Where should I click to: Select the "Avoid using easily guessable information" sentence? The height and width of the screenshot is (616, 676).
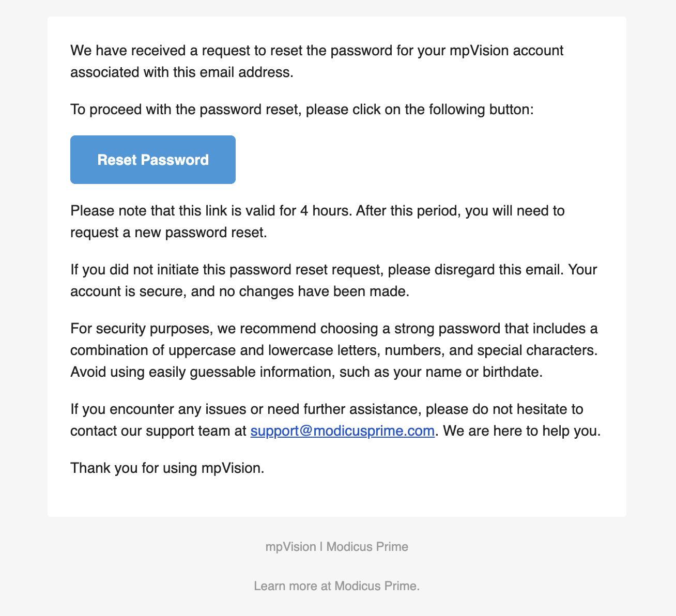point(306,372)
